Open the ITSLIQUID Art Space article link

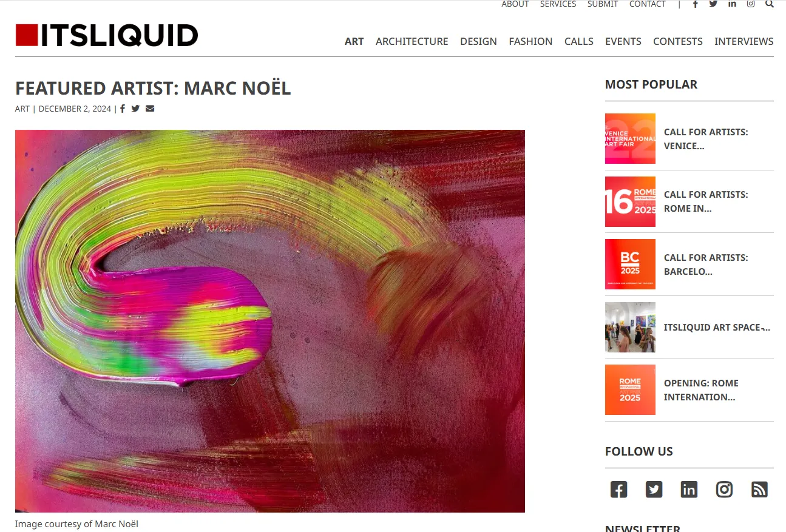click(717, 328)
